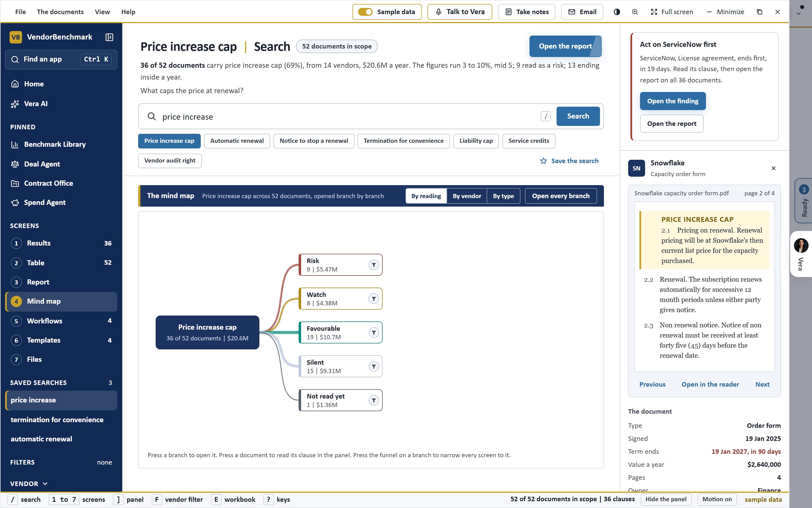Select By reading mind map view
This screenshot has width=812, height=508.
(x=426, y=196)
